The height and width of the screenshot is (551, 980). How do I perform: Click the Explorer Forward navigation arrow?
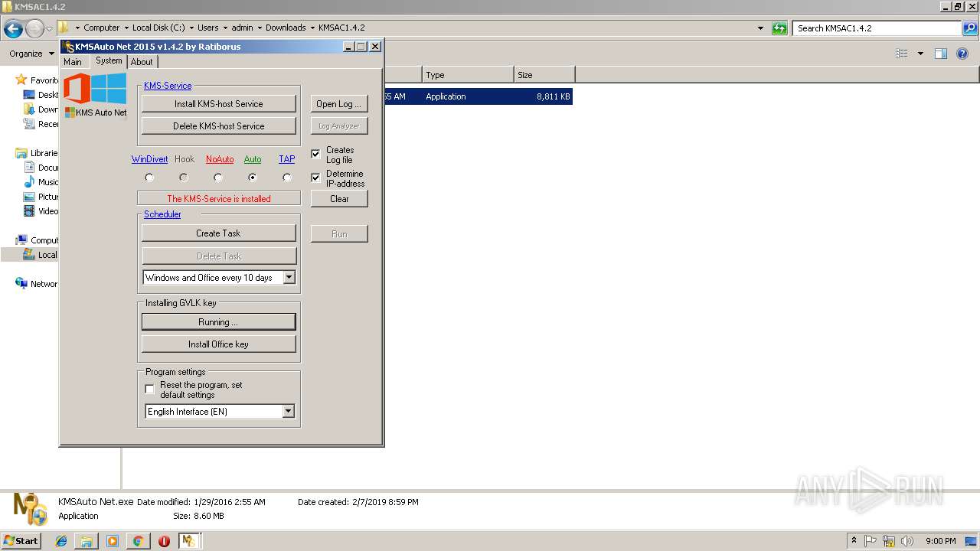(x=34, y=29)
